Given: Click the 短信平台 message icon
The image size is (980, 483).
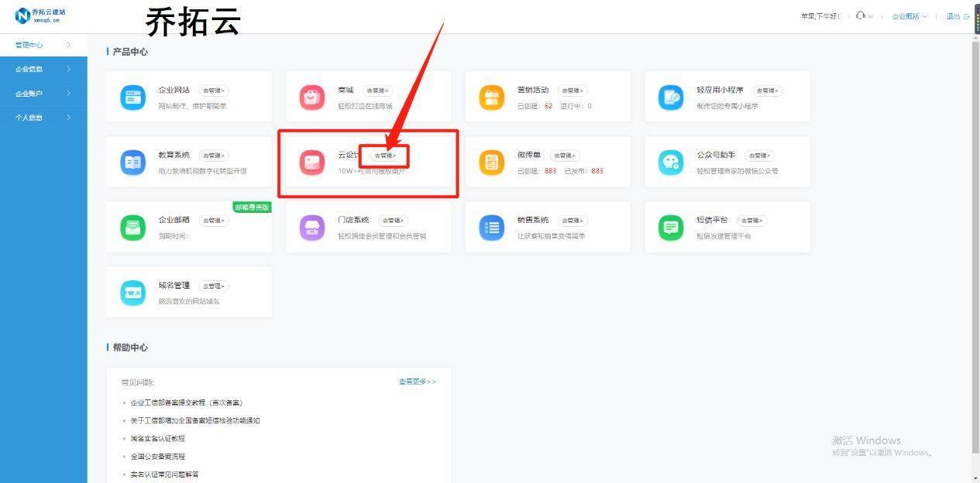Looking at the screenshot, I should 671,228.
